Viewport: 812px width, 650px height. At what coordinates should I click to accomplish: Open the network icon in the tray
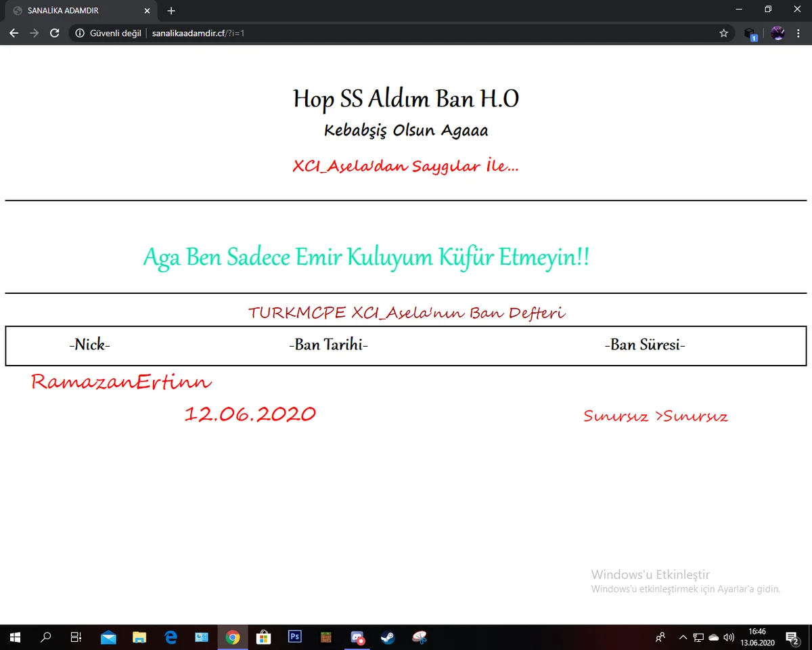[x=698, y=637]
